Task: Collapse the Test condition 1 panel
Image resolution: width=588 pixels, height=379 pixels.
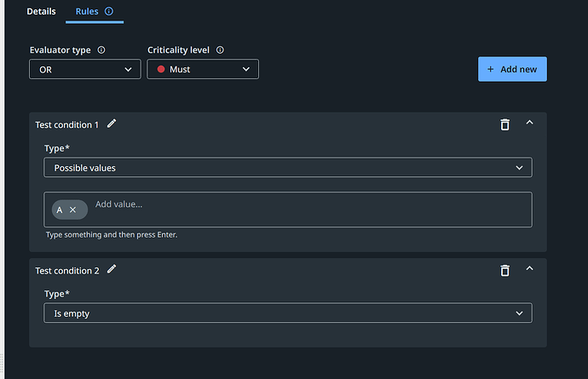Action: tap(529, 123)
